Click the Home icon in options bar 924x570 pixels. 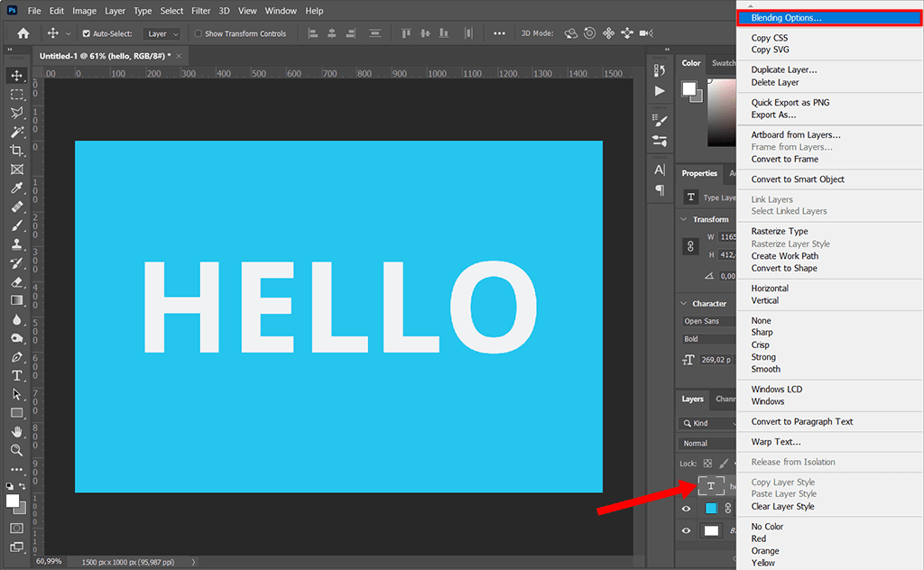pos(23,33)
